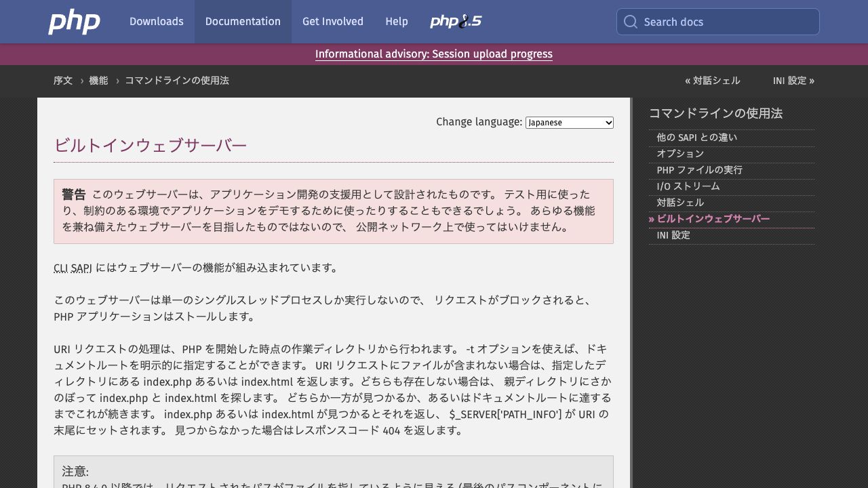Open the Session upload progress advisory
The height and width of the screenshot is (488, 868).
pyautogui.click(x=434, y=54)
